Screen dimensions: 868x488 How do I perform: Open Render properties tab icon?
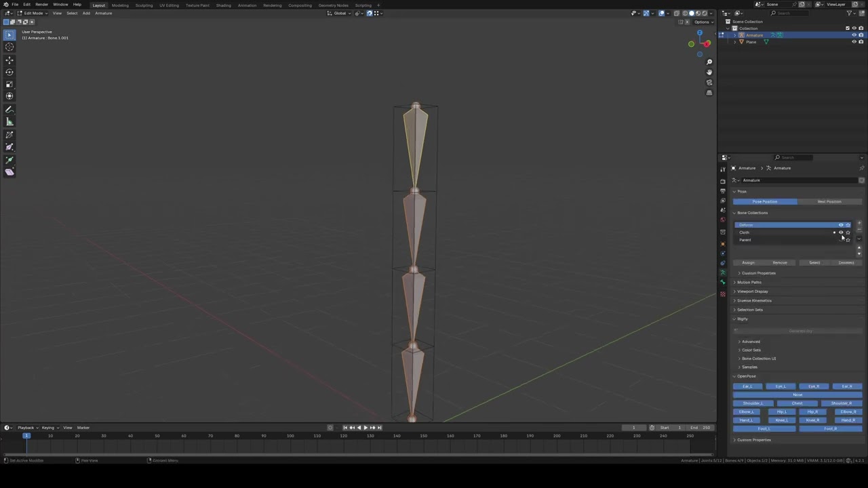(x=723, y=181)
